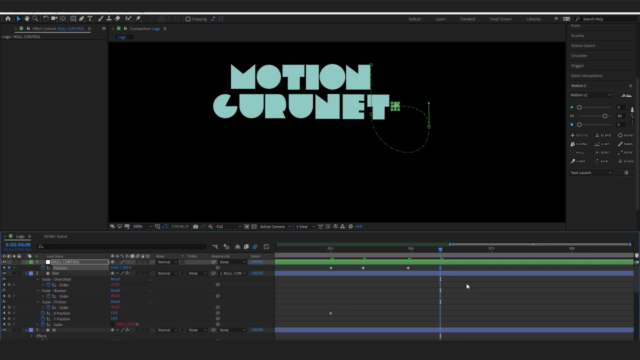Click the middle Motion 2 slider handle at 80
Image resolution: width=640 pixels, height=360 pixels.
(x=605, y=116)
